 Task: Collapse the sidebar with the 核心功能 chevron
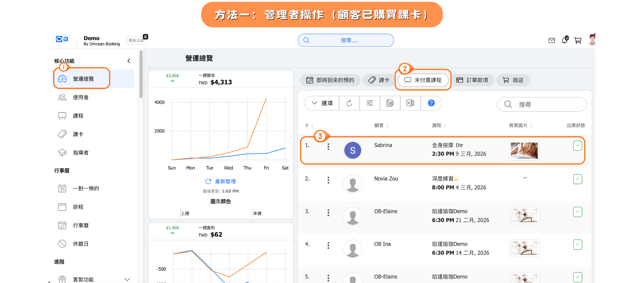coord(129,61)
